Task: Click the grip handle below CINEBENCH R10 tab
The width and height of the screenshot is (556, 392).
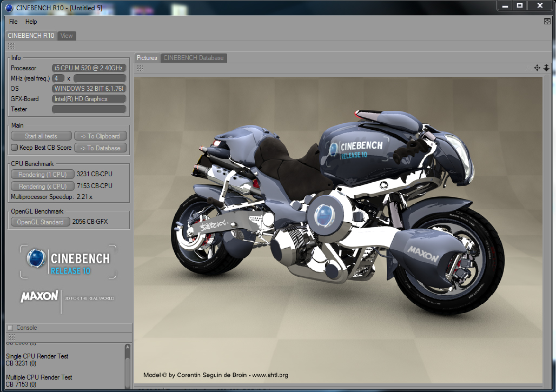Action: pyautogui.click(x=11, y=46)
